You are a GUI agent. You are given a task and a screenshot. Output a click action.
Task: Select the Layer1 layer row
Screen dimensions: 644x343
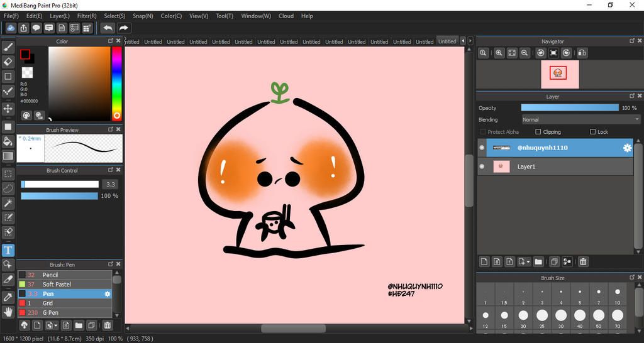[556, 166]
